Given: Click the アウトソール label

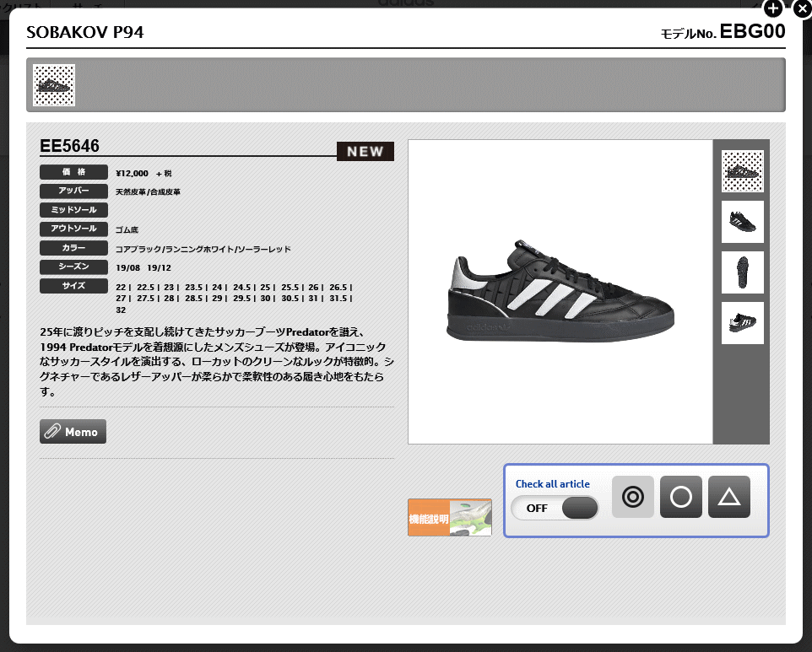Looking at the screenshot, I should coord(73,229).
